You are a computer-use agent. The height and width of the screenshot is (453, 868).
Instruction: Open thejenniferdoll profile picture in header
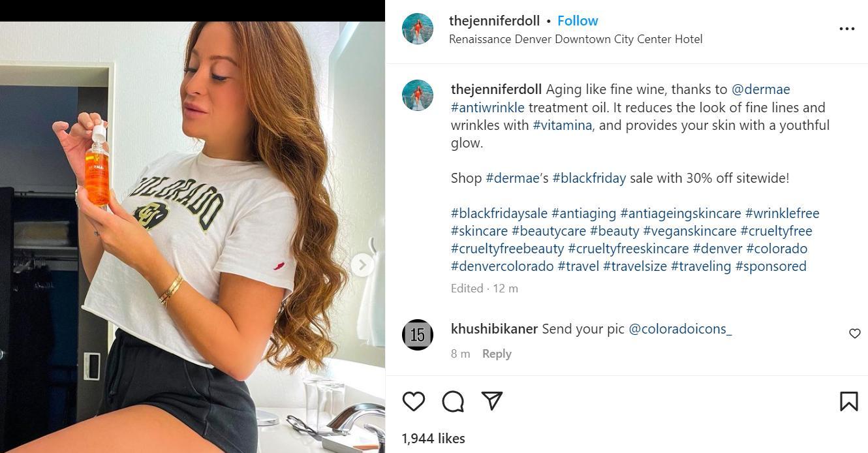[418, 29]
